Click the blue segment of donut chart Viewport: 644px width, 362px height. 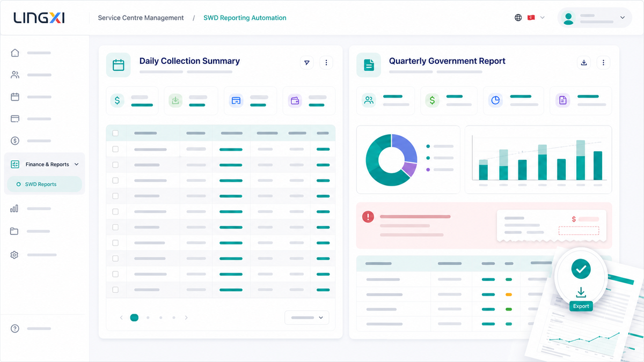[407, 147]
